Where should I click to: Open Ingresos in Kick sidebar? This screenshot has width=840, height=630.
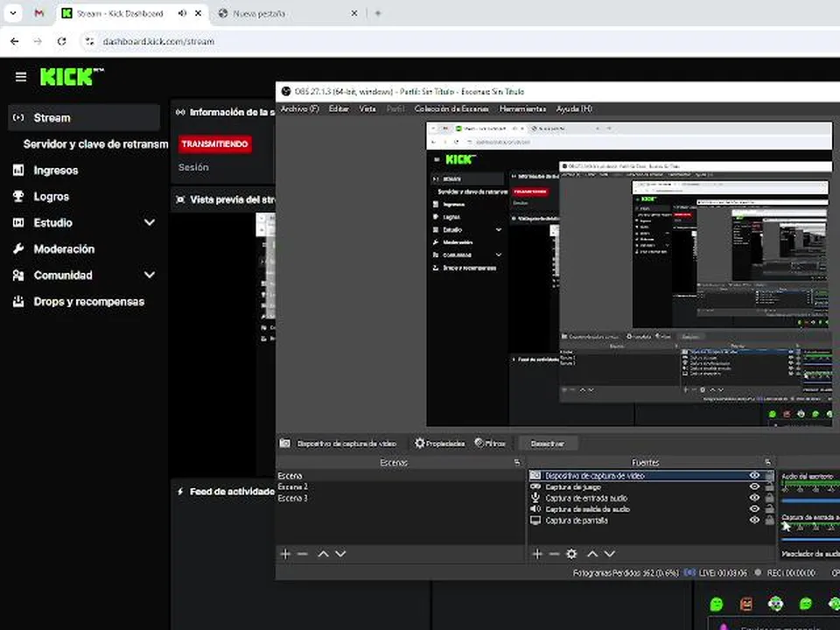(x=56, y=171)
